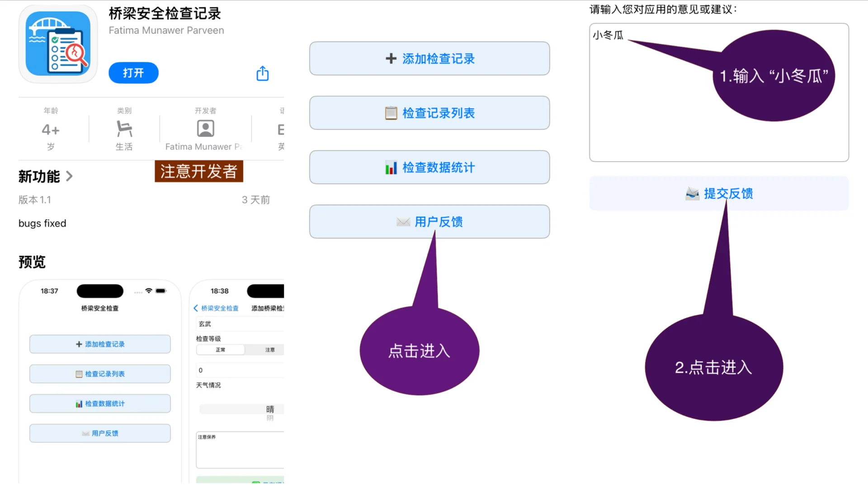
Task: Switch to the 注意 tab under 检查等级
Action: point(270,349)
